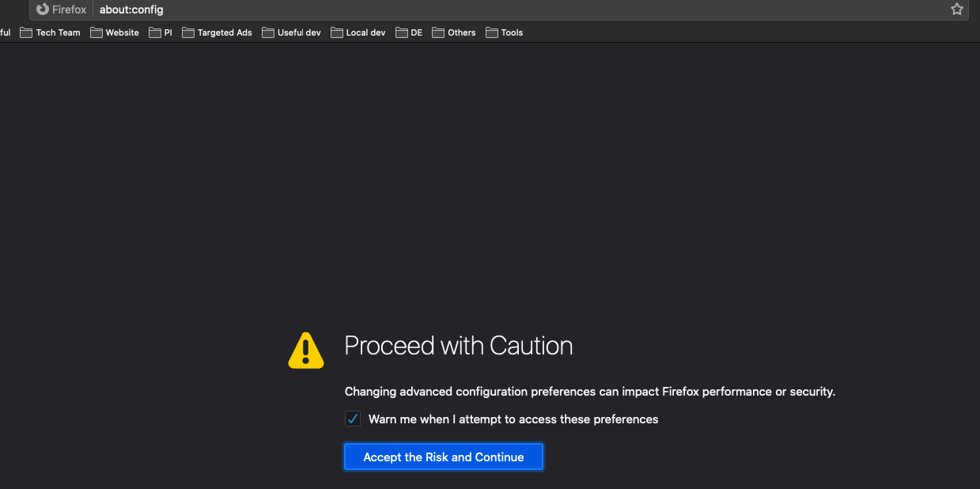Click the Tech Team folder icon

26,32
